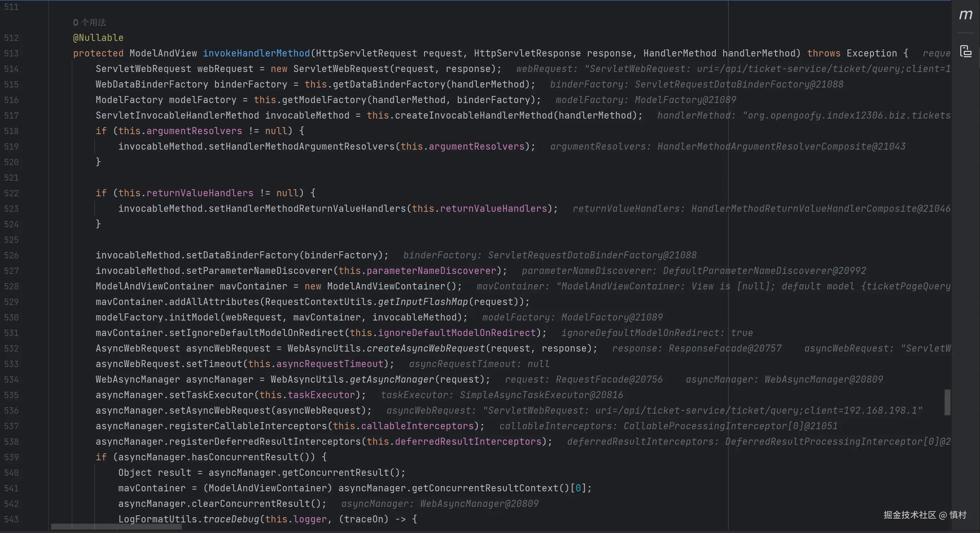The width and height of the screenshot is (980, 533).
Task: Click the vertical scrollbar thumb
Action: click(947, 402)
